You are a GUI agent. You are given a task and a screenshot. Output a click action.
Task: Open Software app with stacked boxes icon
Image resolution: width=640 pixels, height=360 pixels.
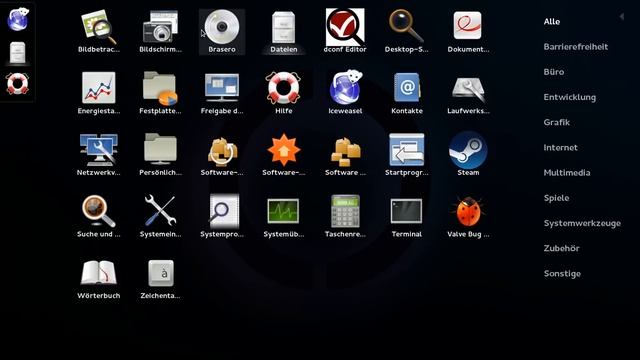[345, 155]
